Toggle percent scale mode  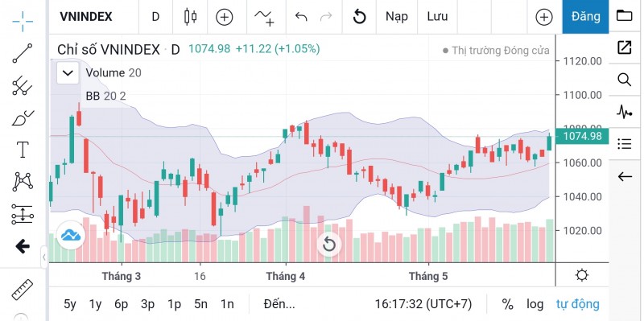coord(508,304)
